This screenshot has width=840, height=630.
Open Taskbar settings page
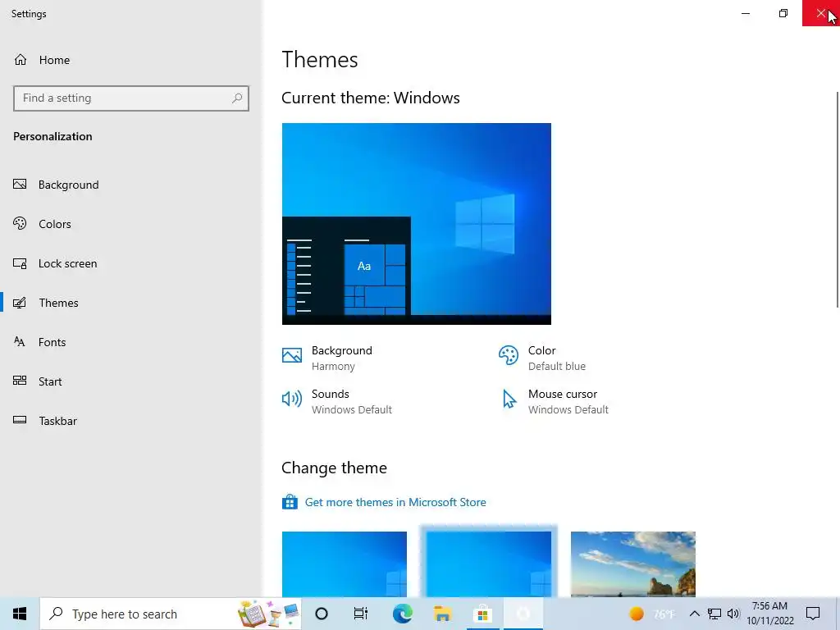[x=131, y=421]
